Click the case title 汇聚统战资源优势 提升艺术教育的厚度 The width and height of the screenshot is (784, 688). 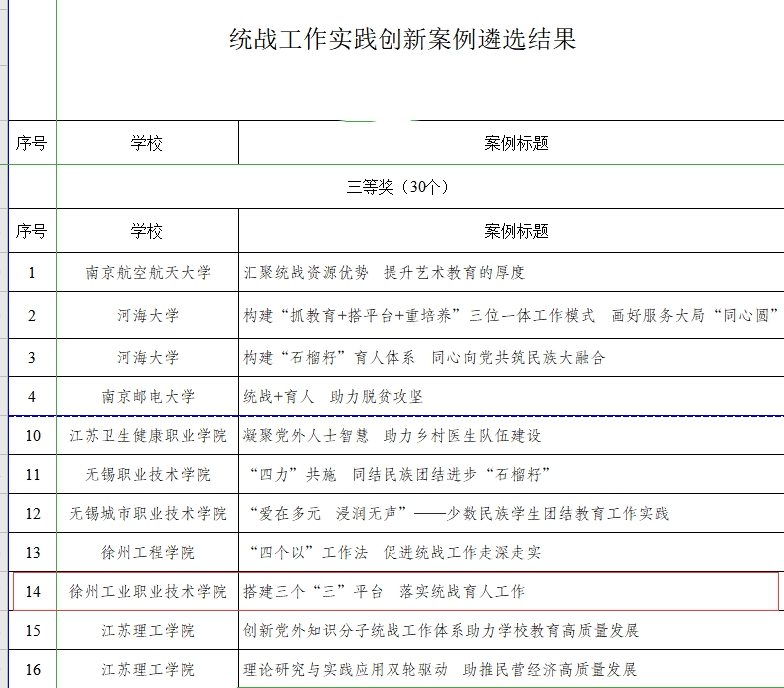click(x=385, y=272)
